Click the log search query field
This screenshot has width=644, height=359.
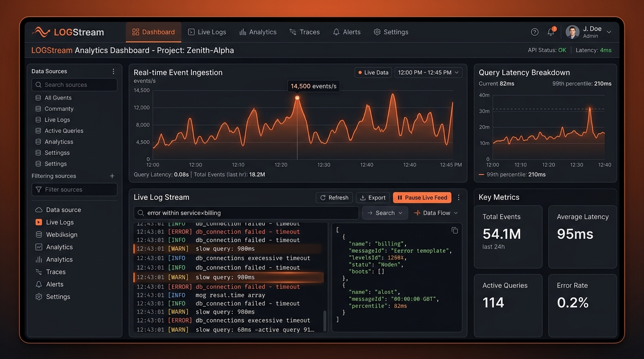[246, 213]
